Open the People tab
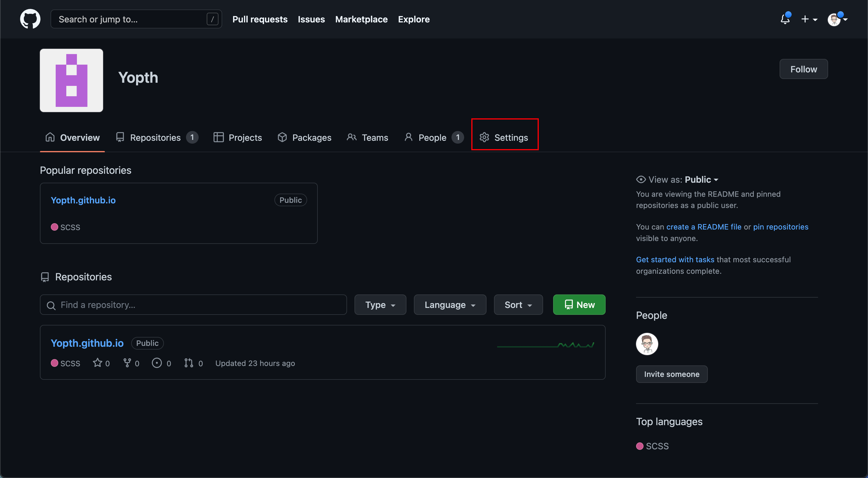868x478 pixels. pos(434,138)
